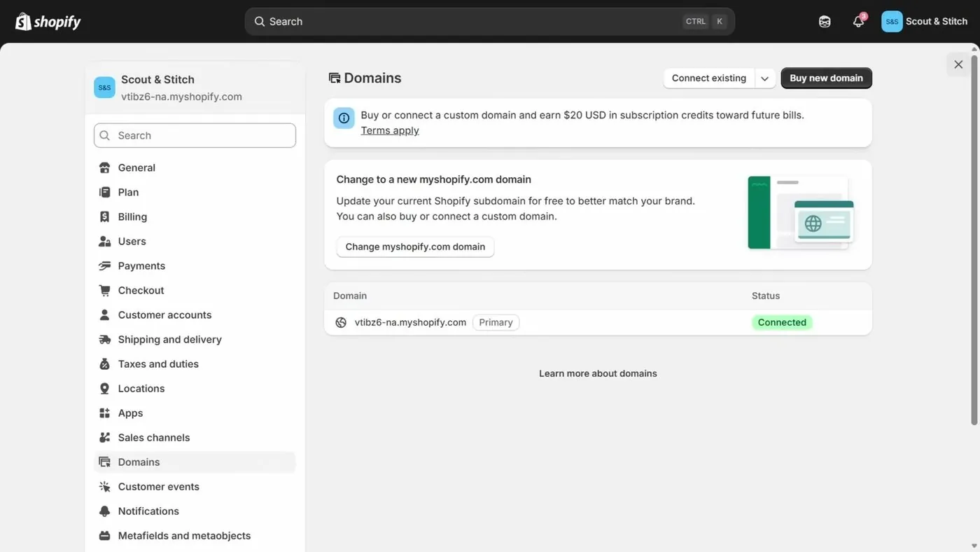Click the Notifications bell icon in sidebar
Screen dimensions: 980x552
tap(104, 511)
